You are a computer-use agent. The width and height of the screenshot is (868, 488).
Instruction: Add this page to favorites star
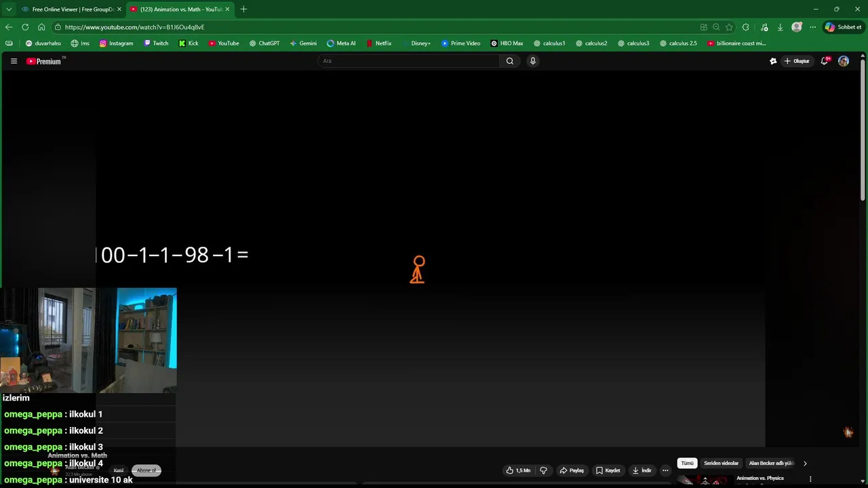[730, 27]
